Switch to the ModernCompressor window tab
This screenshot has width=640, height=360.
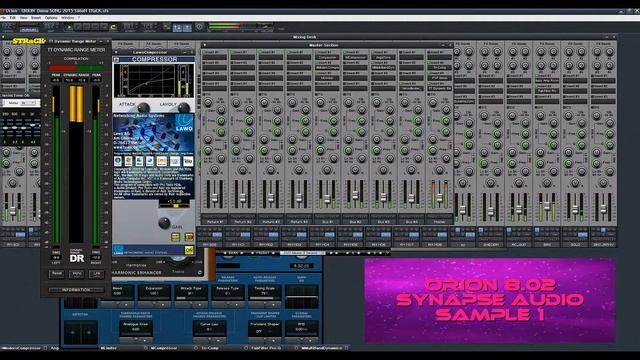22,348
